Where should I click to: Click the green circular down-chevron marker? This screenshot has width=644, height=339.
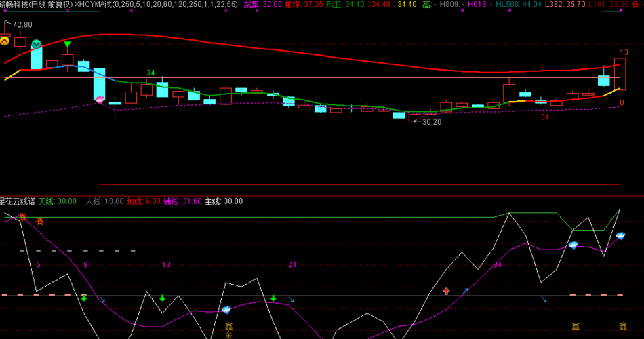point(36,43)
